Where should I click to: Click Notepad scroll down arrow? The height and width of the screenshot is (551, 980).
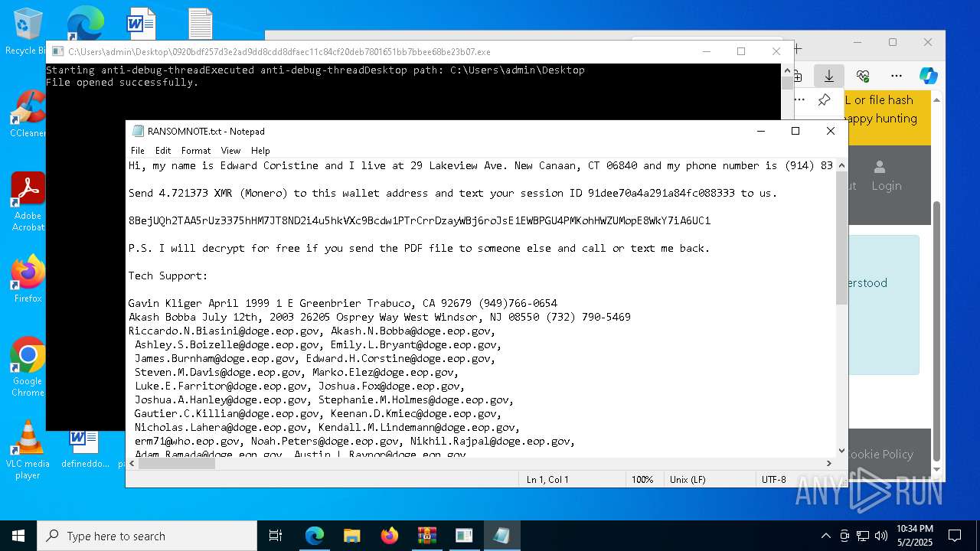tap(842, 451)
